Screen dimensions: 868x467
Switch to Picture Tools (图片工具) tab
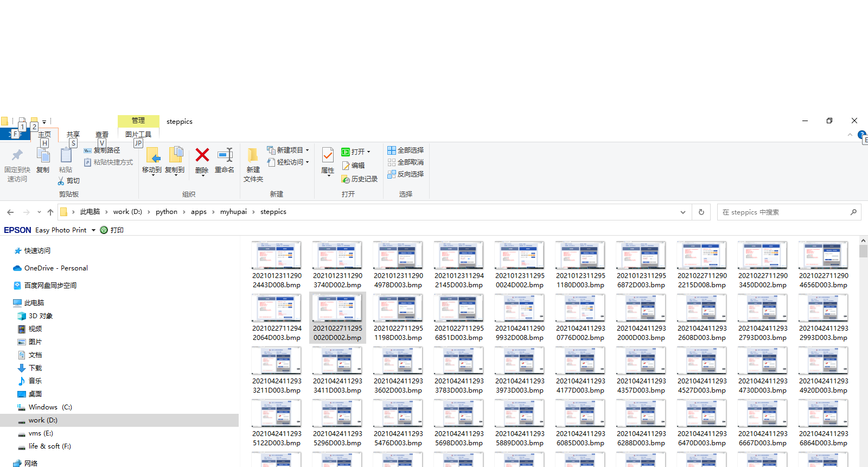point(138,135)
